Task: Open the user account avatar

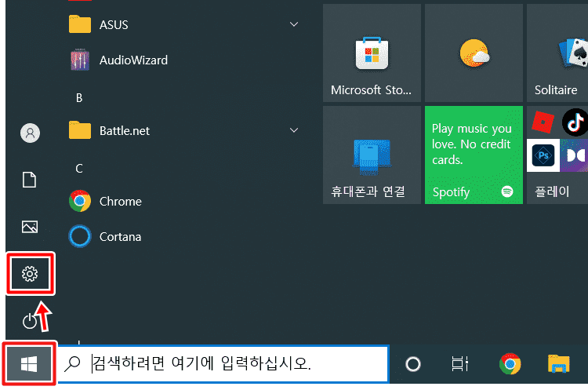Action: click(30, 133)
